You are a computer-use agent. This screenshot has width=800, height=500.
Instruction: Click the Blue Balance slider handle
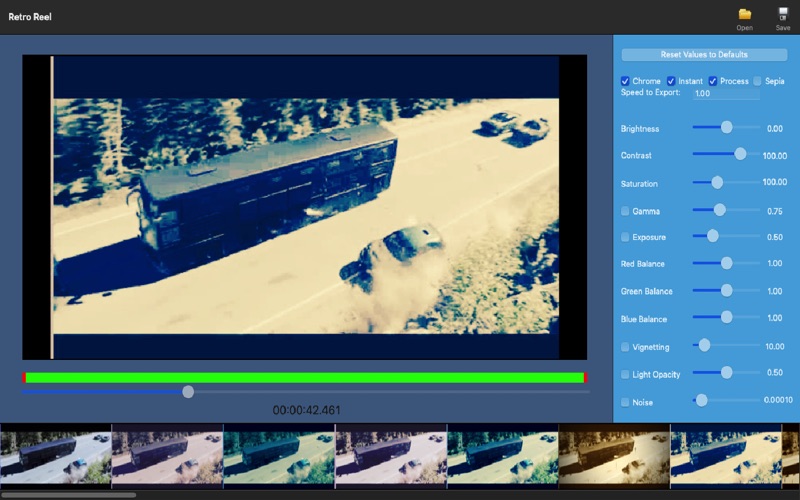(727, 317)
